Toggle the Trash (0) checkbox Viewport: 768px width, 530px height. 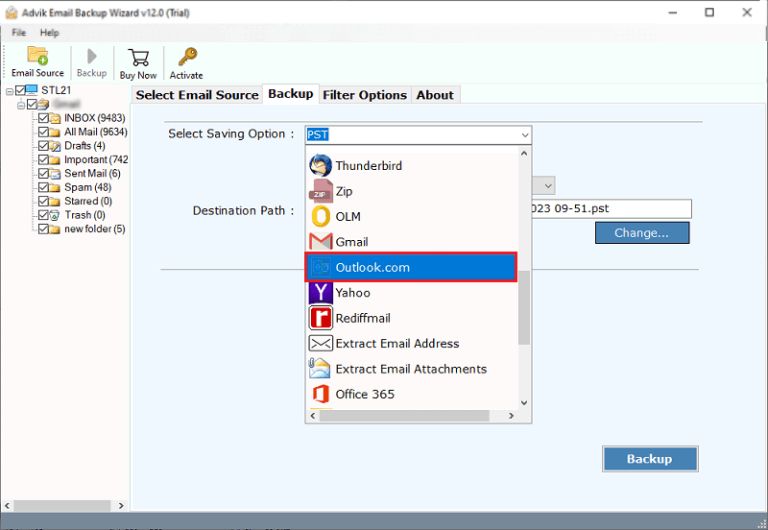[x=43, y=215]
